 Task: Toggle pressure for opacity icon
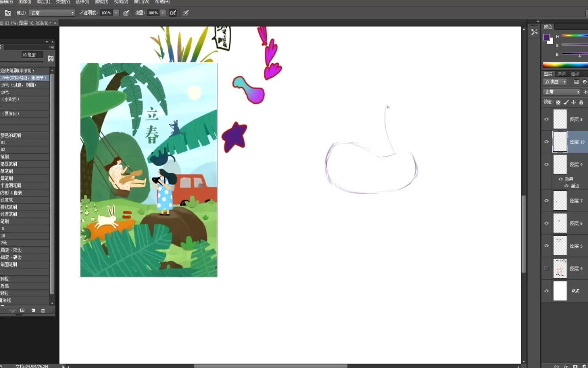point(126,13)
